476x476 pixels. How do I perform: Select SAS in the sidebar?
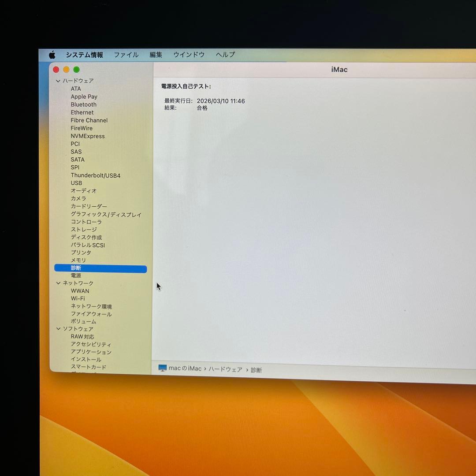76,152
